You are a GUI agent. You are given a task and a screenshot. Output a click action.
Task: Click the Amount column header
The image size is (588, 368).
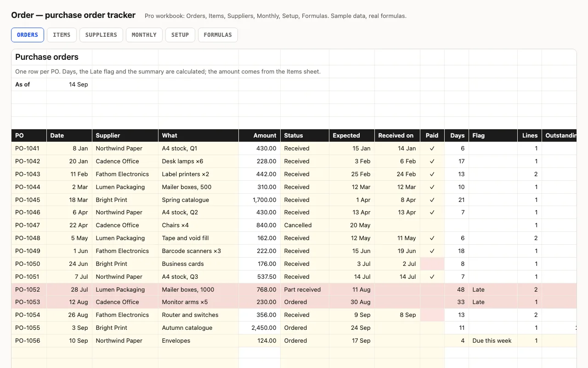[260, 136]
